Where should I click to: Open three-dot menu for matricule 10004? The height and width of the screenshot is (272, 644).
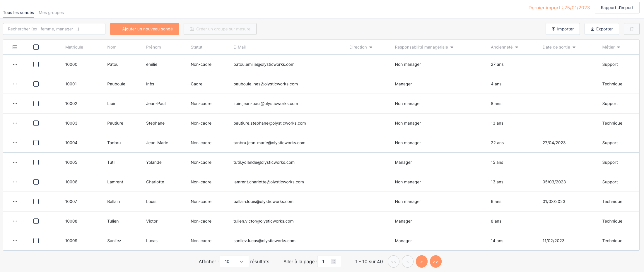(x=15, y=143)
